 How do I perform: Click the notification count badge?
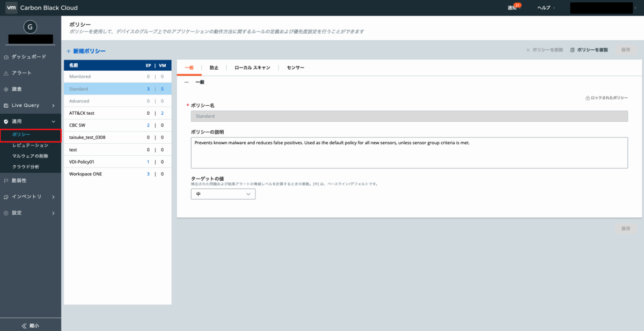click(x=518, y=5)
